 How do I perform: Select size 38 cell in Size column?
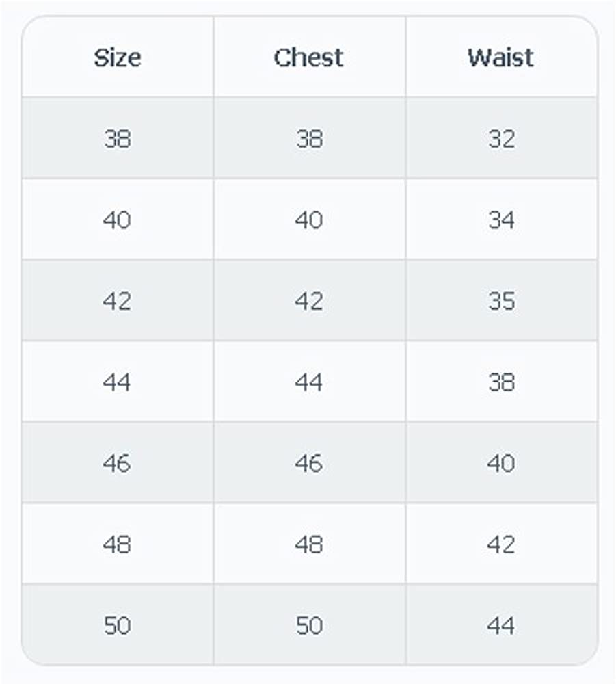(x=117, y=139)
